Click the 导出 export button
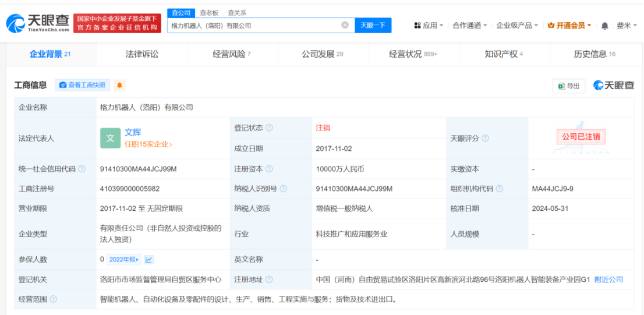644x315 pixels. 569,86
